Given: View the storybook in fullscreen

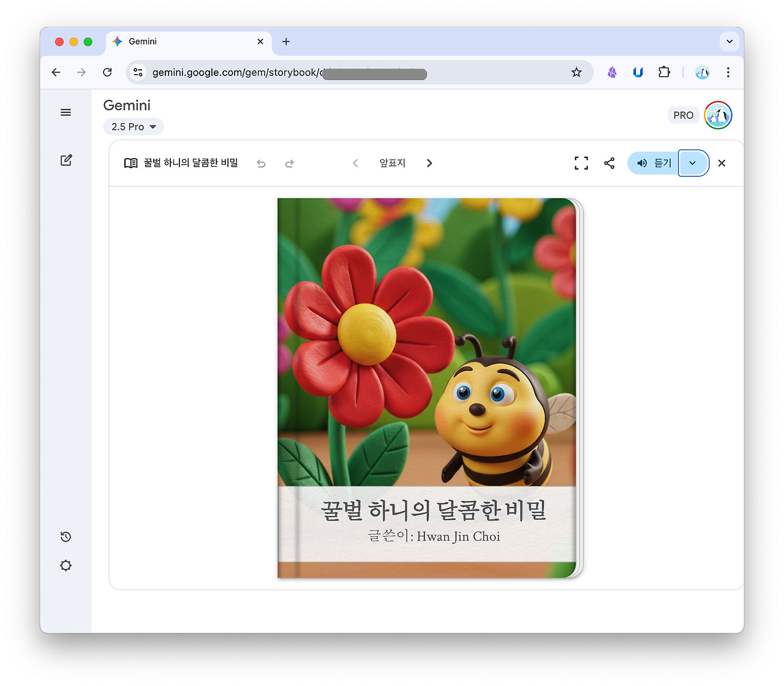Looking at the screenshot, I should (x=581, y=163).
